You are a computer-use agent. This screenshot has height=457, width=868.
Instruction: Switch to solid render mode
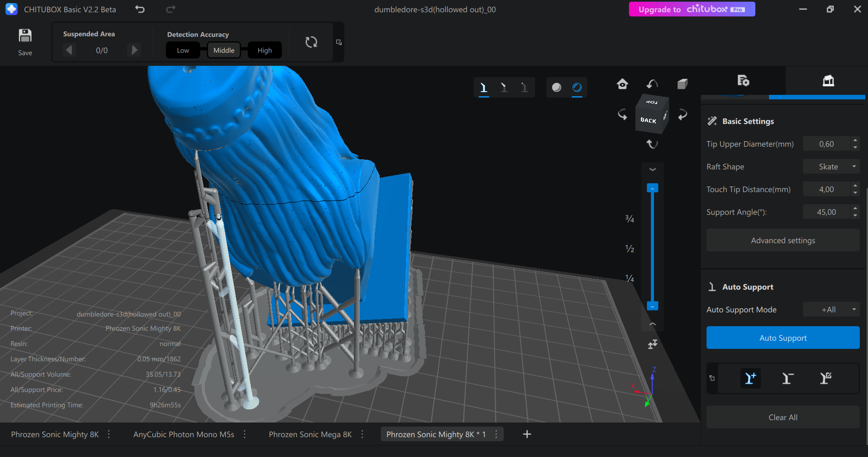pyautogui.click(x=556, y=87)
